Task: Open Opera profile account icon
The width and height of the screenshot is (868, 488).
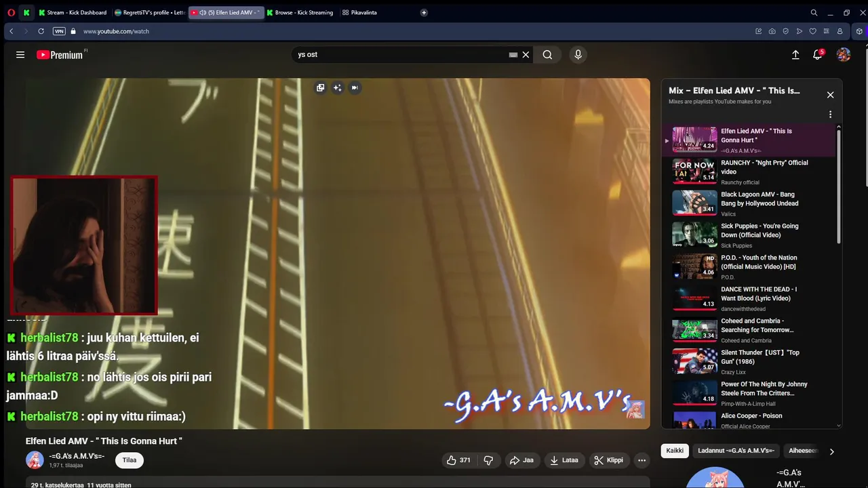Action: 840,31
